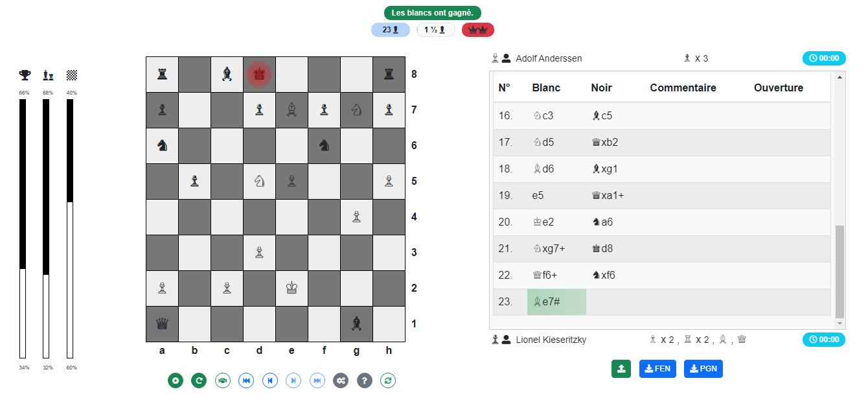Click the green upload icon near FEN button

click(621, 368)
